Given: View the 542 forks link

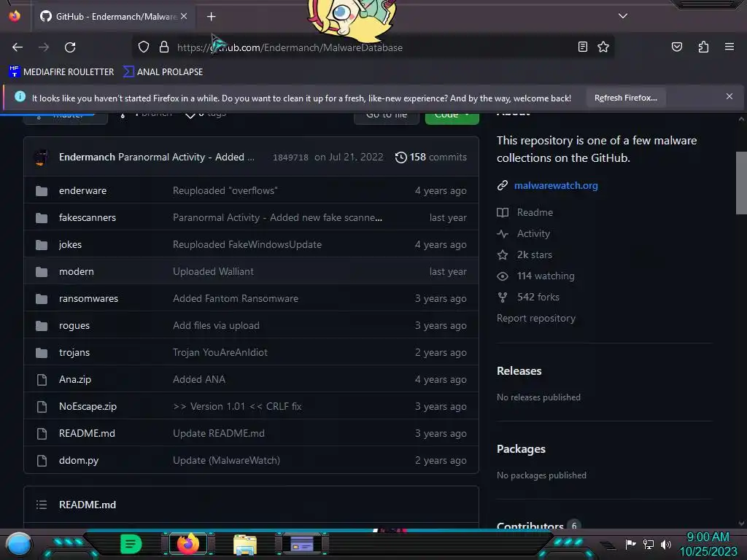Looking at the screenshot, I should click(538, 297).
